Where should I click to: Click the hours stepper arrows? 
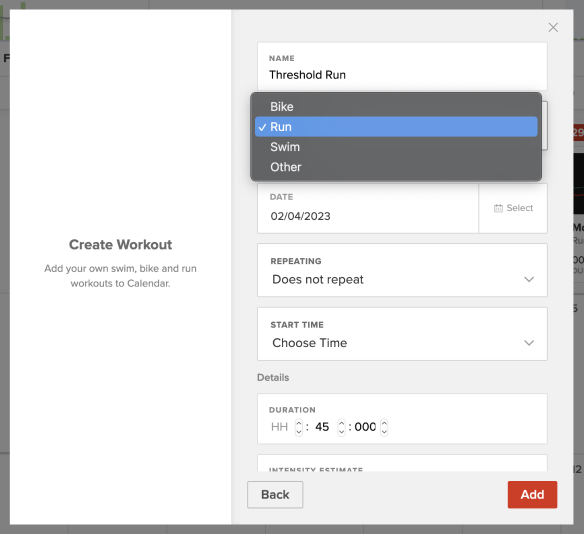point(299,427)
